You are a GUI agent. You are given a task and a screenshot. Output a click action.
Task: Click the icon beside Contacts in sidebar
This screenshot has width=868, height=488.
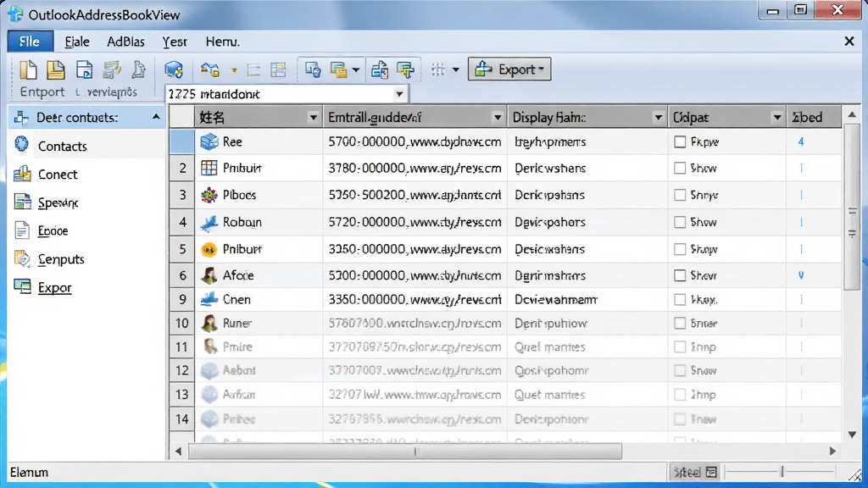(21, 144)
